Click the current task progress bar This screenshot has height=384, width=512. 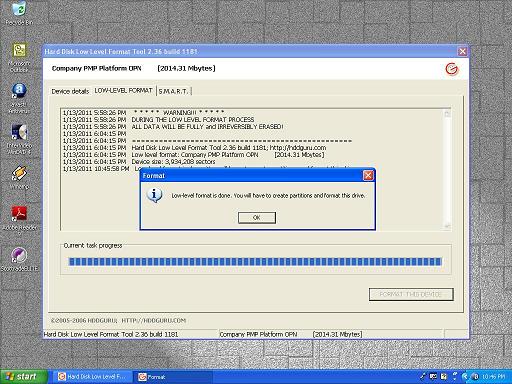[x=255, y=262]
